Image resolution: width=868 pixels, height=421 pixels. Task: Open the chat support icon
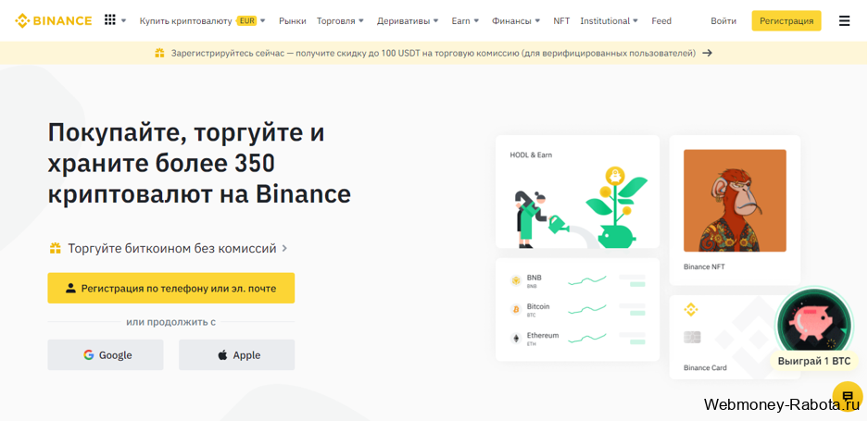pos(848,397)
